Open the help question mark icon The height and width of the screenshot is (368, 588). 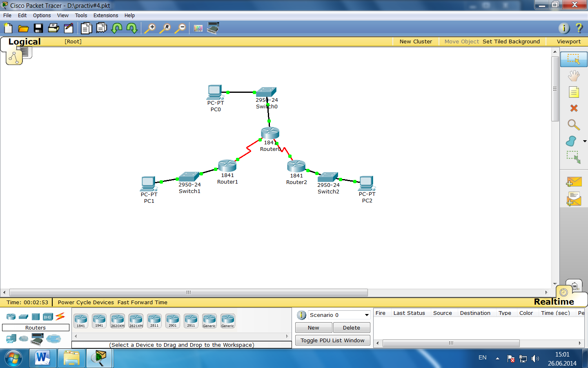point(579,28)
